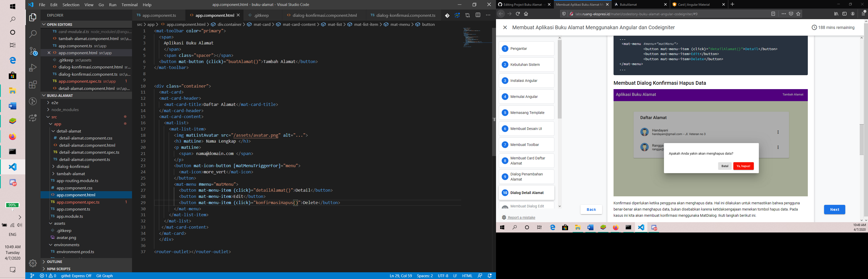Go to Firefox home page
Screen dimensions: 868x279
click(x=526, y=14)
